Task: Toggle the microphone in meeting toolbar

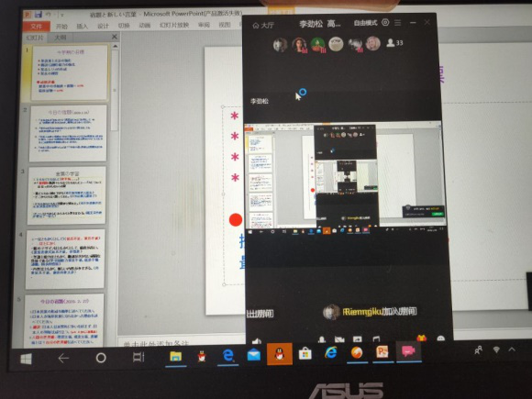Action: (x=322, y=338)
